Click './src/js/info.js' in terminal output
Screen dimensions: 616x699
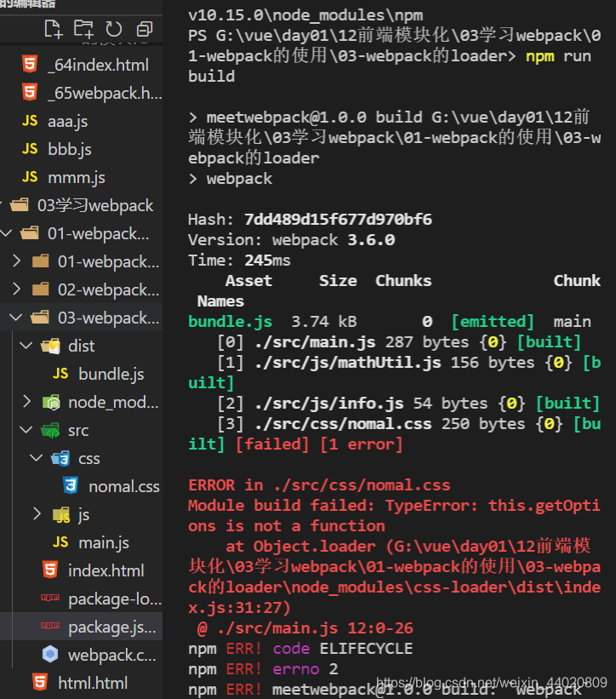(x=329, y=404)
